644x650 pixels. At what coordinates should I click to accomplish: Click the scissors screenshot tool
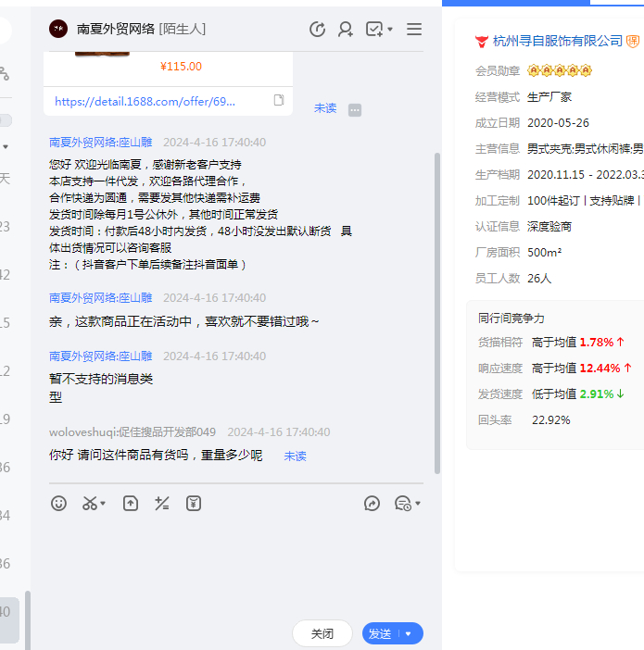tap(90, 504)
